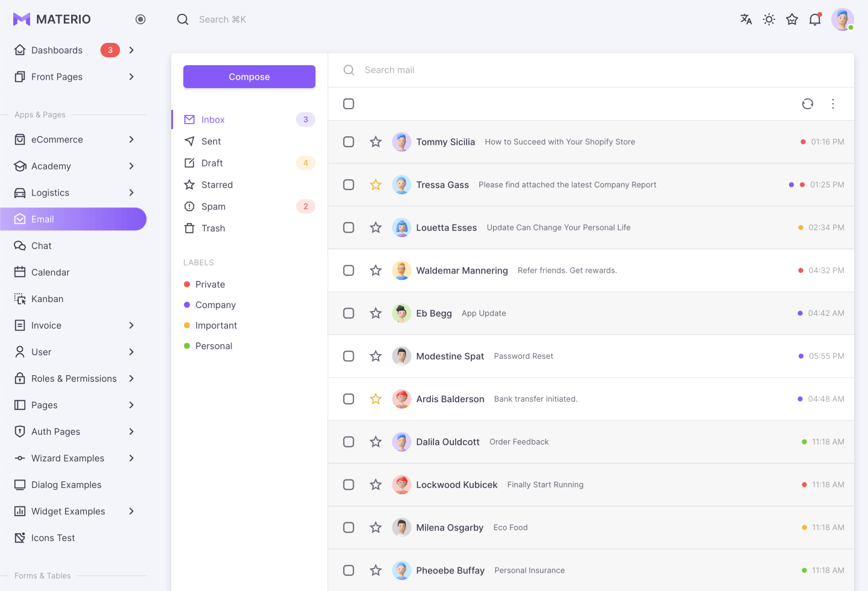Star the Tommy Sicilia email
The image size is (868, 591).
(376, 142)
